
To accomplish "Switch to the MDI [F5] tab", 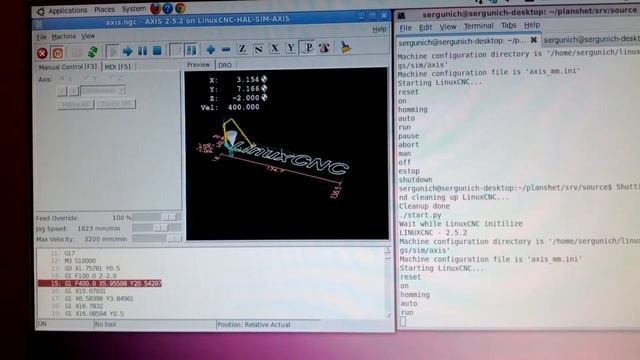I will (118, 67).
